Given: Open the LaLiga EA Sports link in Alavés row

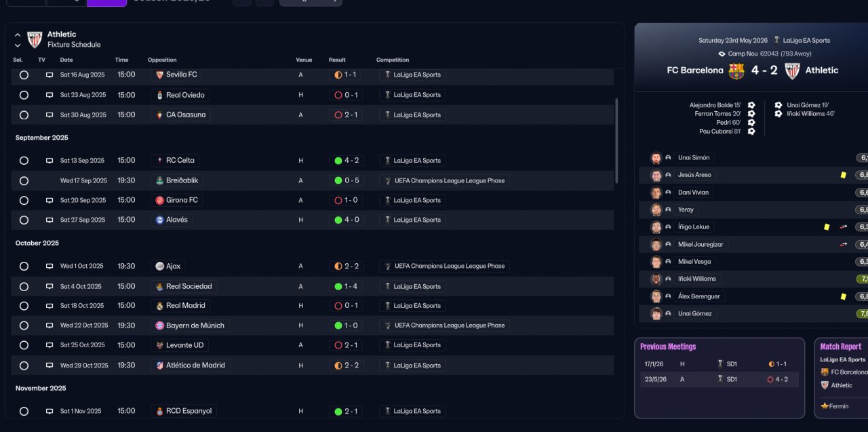Looking at the screenshot, I should tap(412, 220).
